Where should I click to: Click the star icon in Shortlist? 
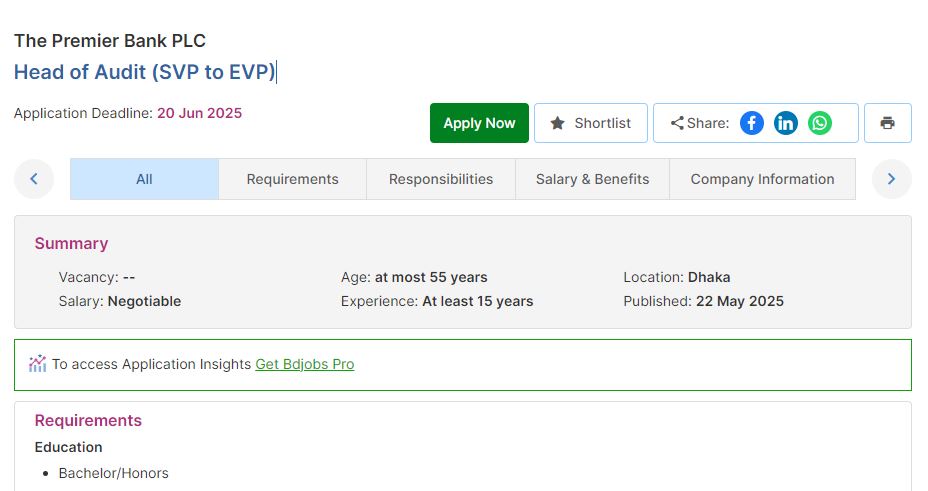(558, 123)
